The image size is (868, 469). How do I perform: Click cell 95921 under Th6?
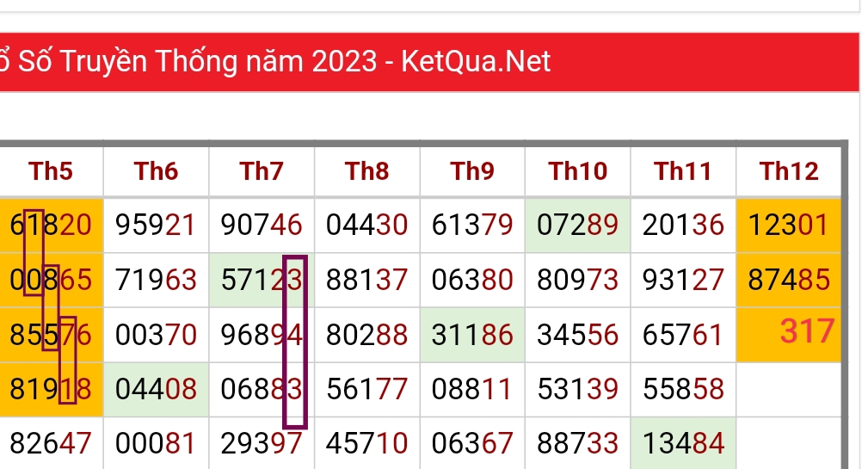(x=156, y=225)
